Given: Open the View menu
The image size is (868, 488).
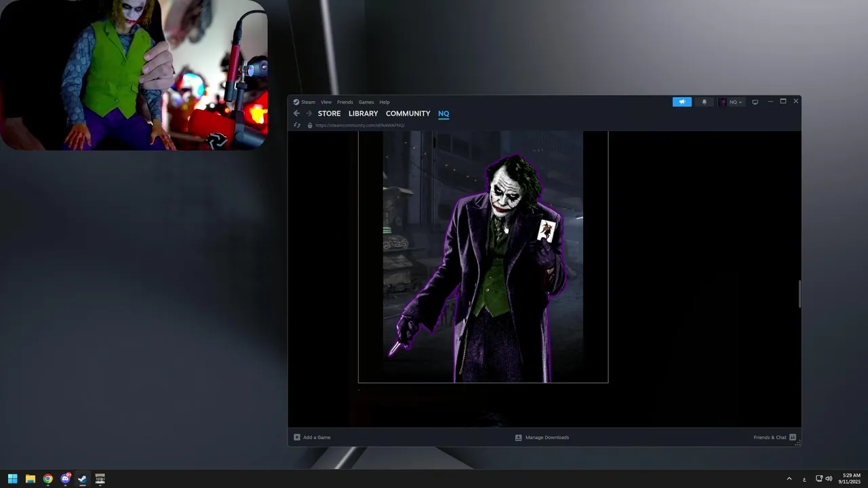Looking at the screenshot, I should coord(326,102).
